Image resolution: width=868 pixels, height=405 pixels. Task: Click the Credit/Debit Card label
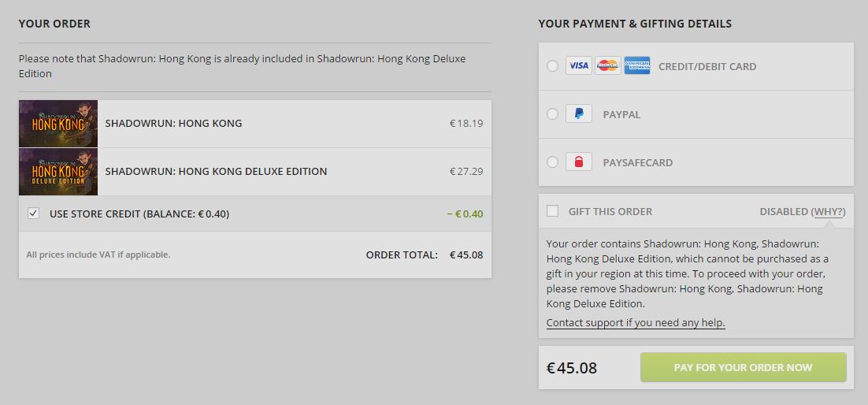click(x=707, y=66)
